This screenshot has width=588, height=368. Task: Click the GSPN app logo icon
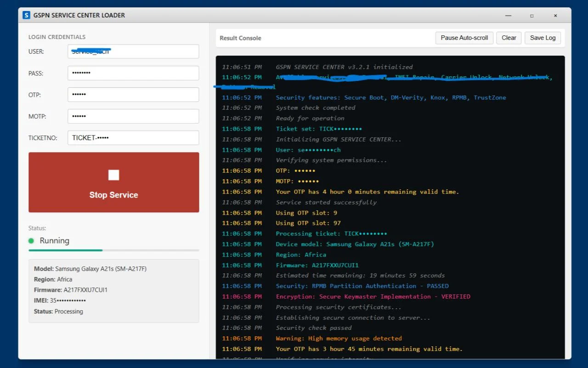(x=27, y=15)
